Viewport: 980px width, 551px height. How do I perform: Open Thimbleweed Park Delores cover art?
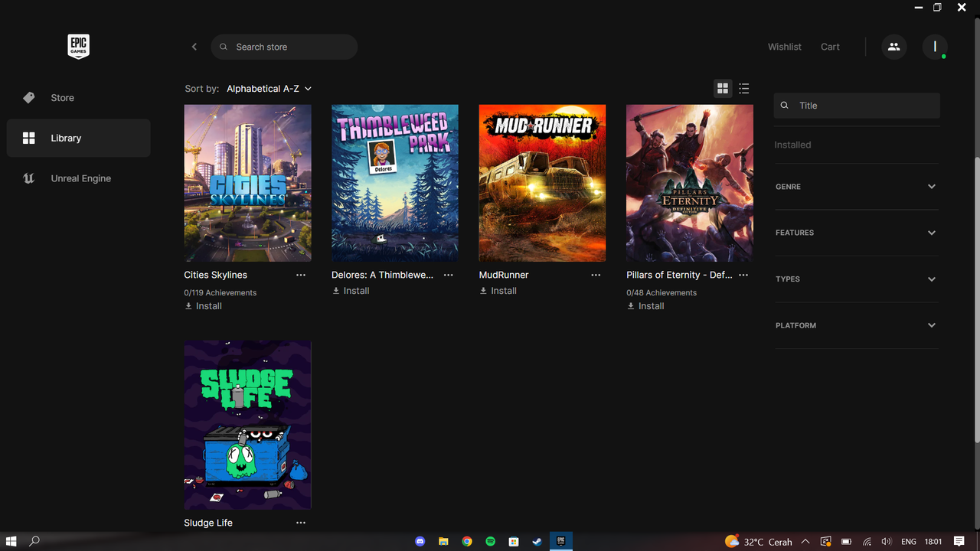pos(395,183)
